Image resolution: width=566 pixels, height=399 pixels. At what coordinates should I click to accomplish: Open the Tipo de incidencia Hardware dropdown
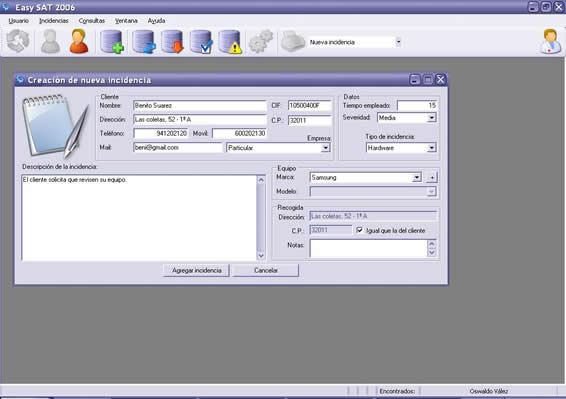pyautogui.click(x=432, y=148)
